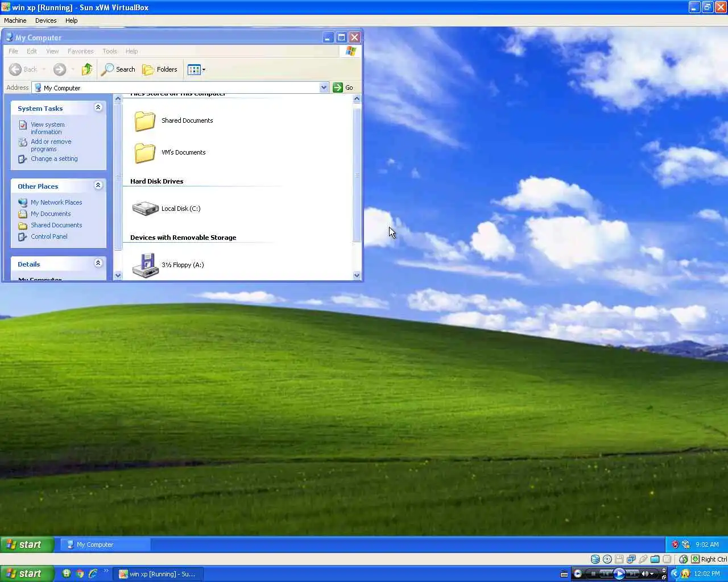728x582 pixels.
Task: Click the win xp [Running] taskbar button
Action: point(158,574)
